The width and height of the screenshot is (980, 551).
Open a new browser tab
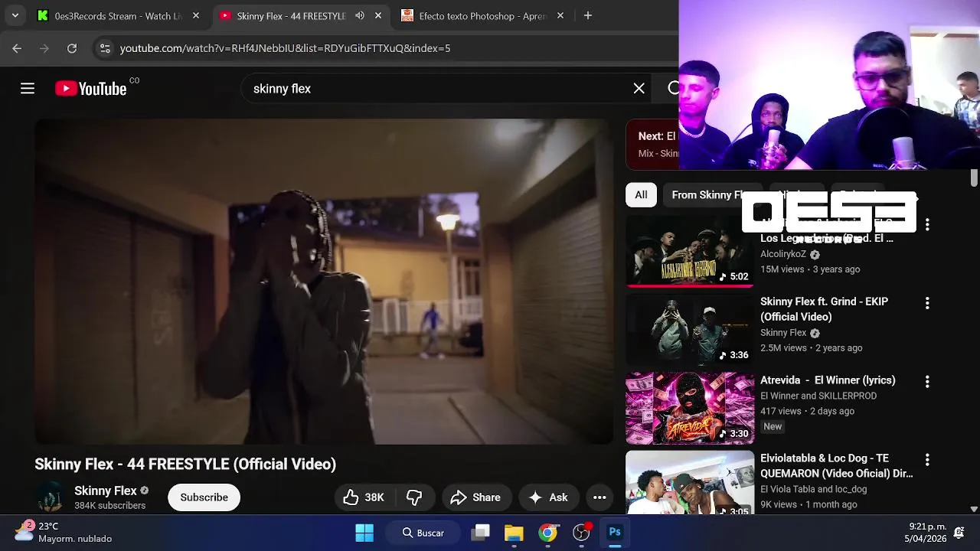(588, 15)
